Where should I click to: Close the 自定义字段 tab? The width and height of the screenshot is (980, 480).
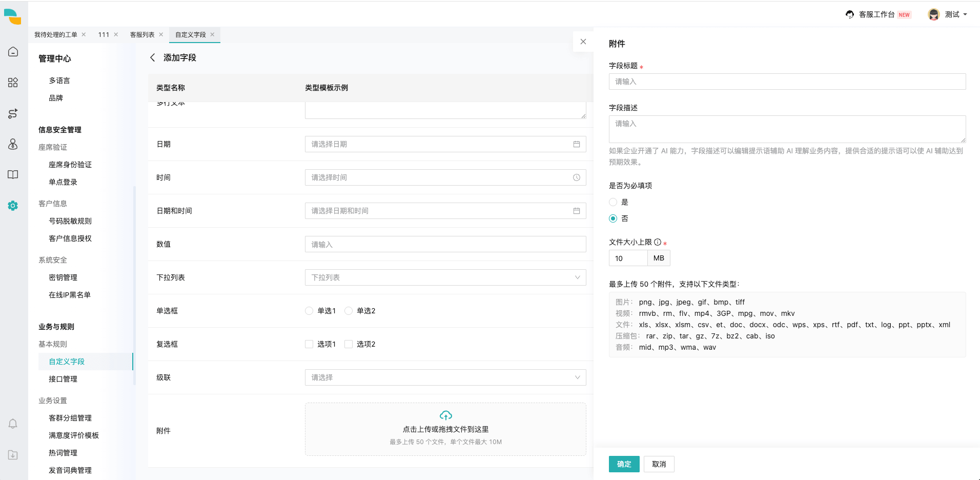212,34
